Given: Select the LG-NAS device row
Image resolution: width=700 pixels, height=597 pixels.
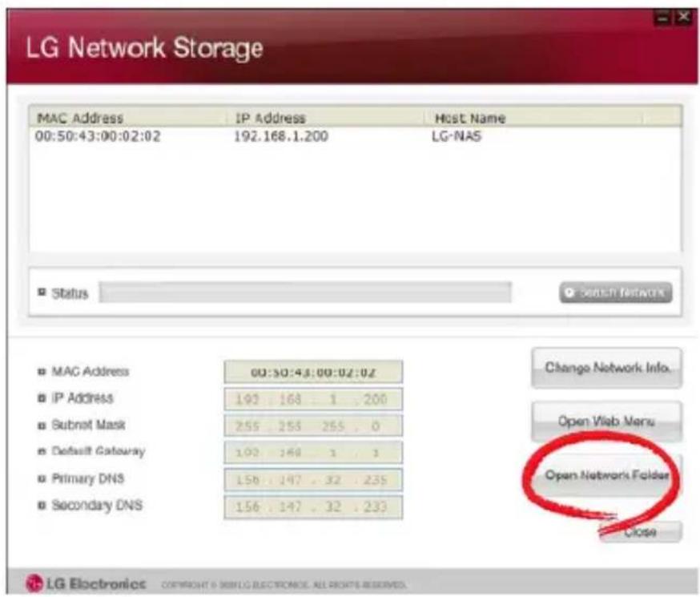Looking at the screenshot, I should point(355,136).
